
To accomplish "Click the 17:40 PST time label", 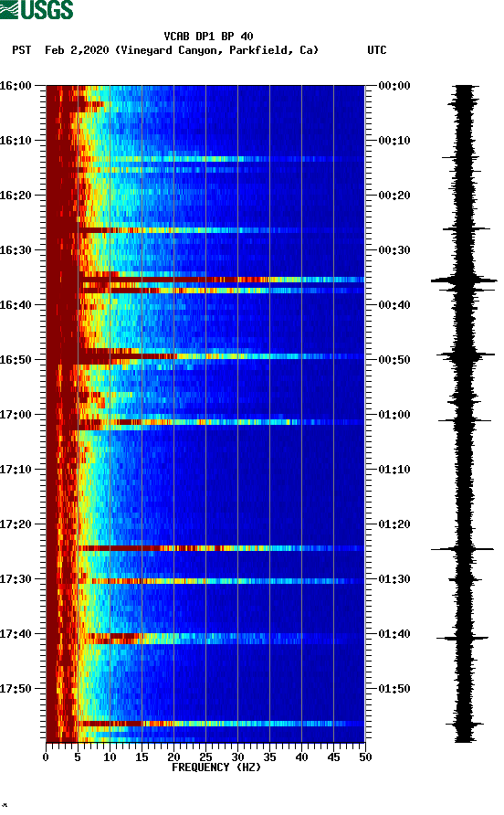I will coord(16,634).
